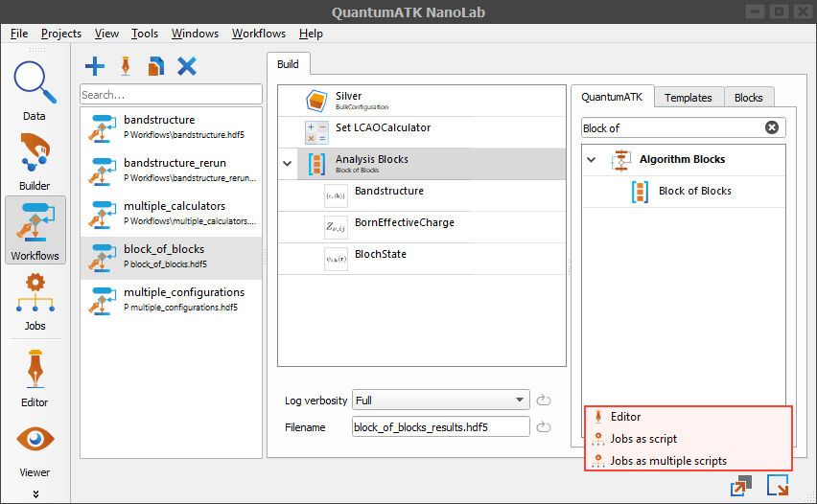Open the Jobs manager
Viewport: 817px width, 504px height.
(x=35, y=302)
